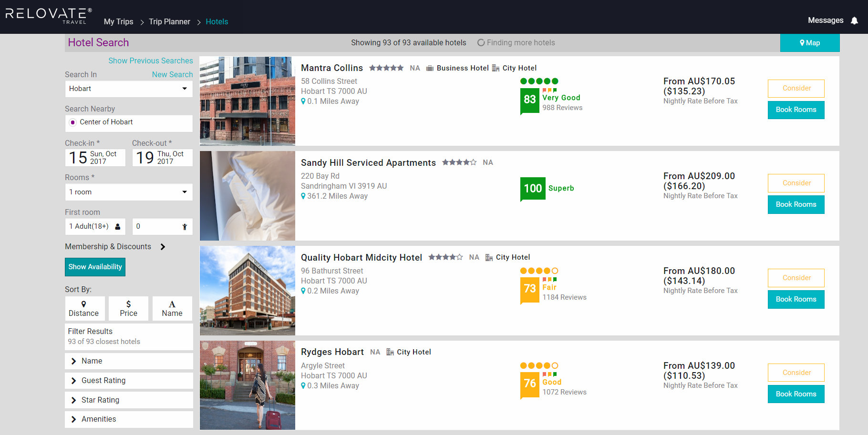Click the 0.2 Miles Away pin icon

[x=303, y=291]
